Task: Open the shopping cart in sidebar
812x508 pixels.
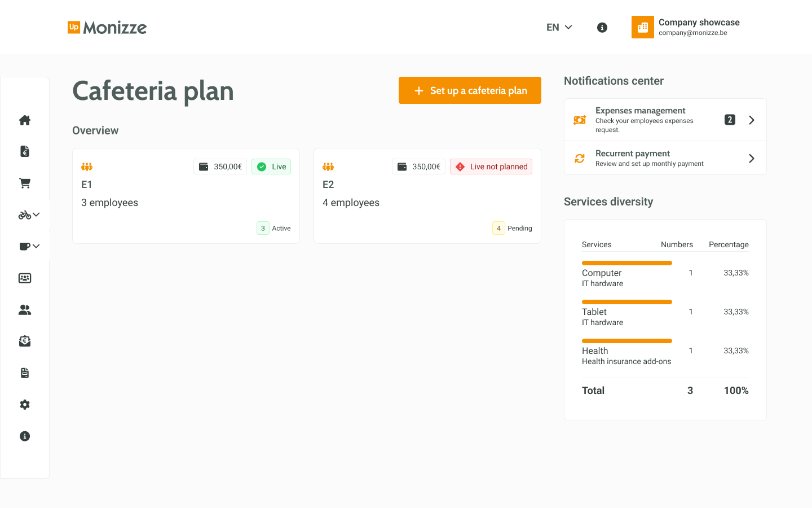Action: [x=25, y=183]
